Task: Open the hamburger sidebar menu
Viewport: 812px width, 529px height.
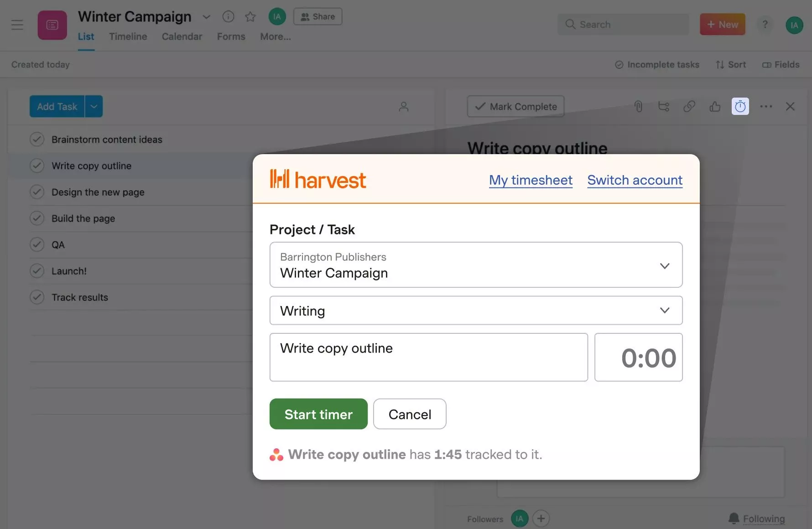Action: coord(17,25)
